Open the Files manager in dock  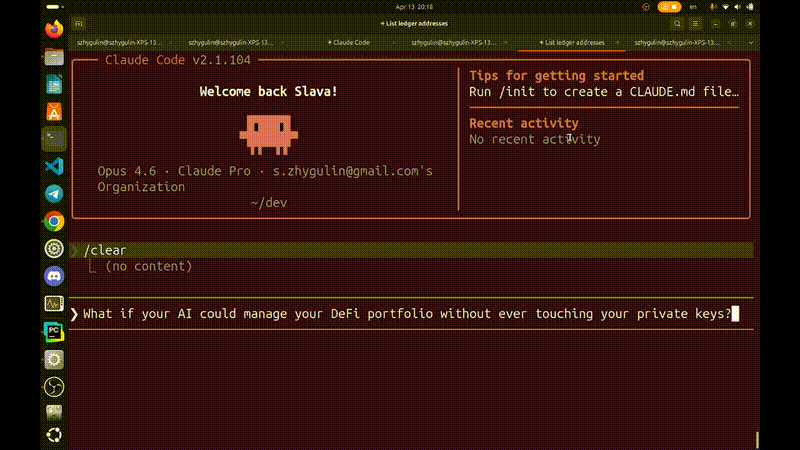pyautogui.click(x=54, y=57)
